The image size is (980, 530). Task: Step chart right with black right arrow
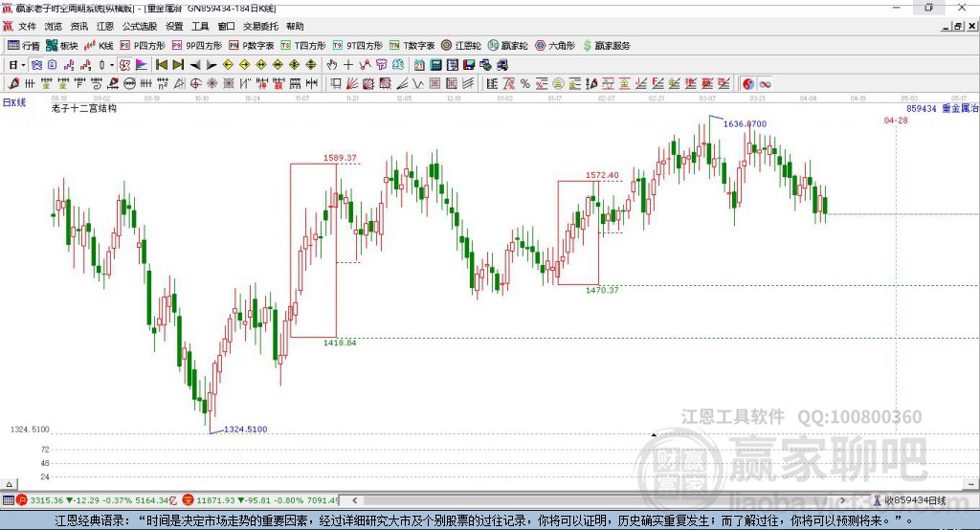[x=212, y=65]
